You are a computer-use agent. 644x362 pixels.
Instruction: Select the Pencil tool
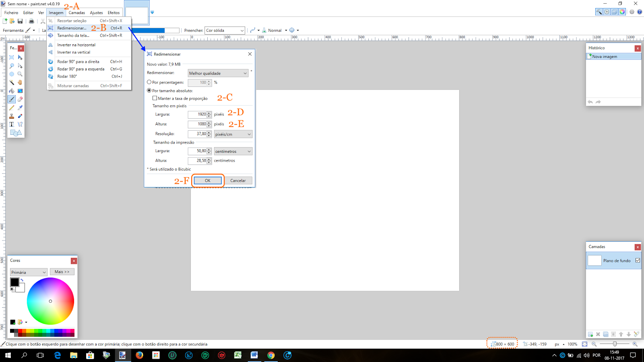(12, 108)
